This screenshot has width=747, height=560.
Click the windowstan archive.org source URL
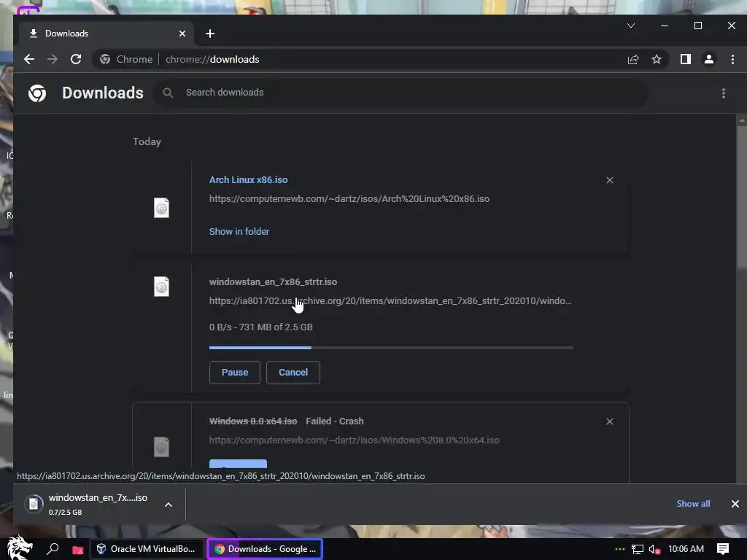tap(390, 301)
